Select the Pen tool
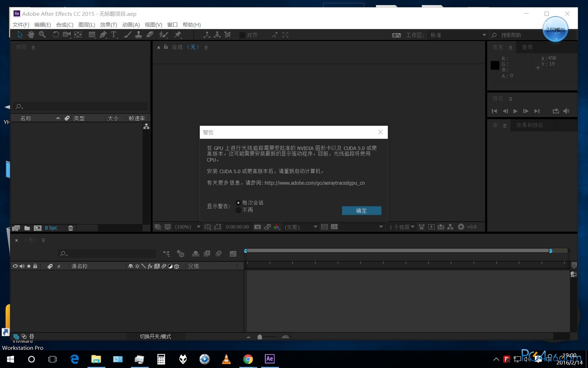 tap(103, 35)
